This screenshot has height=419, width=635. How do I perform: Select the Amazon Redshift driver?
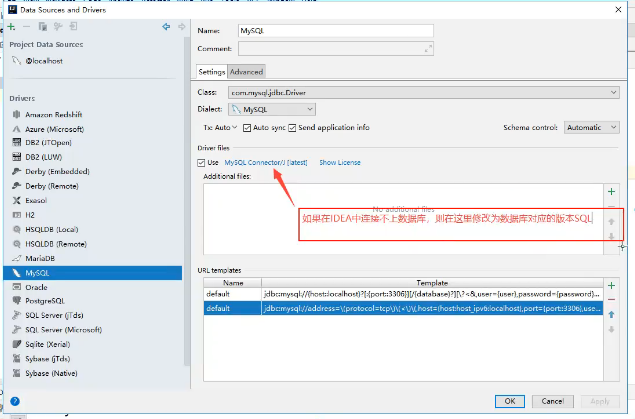pos(53,115)
